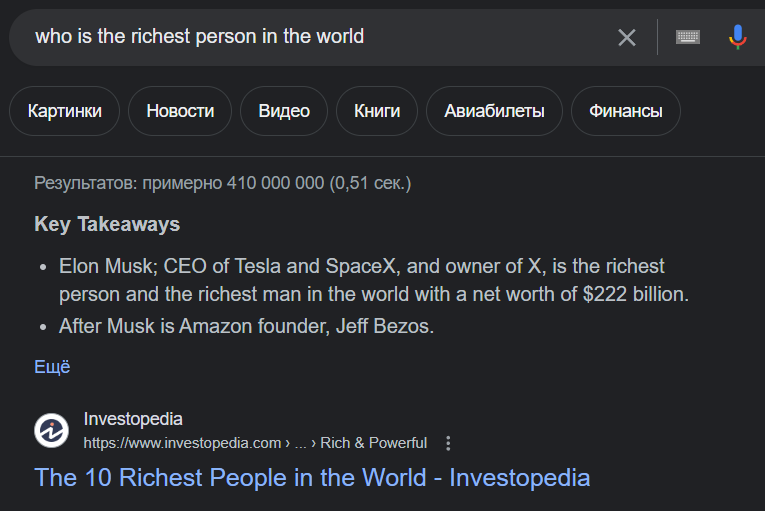This screenshot has width=765, height=511.
Task: Click the Key Takeaways heading
Action: point(107,224)
